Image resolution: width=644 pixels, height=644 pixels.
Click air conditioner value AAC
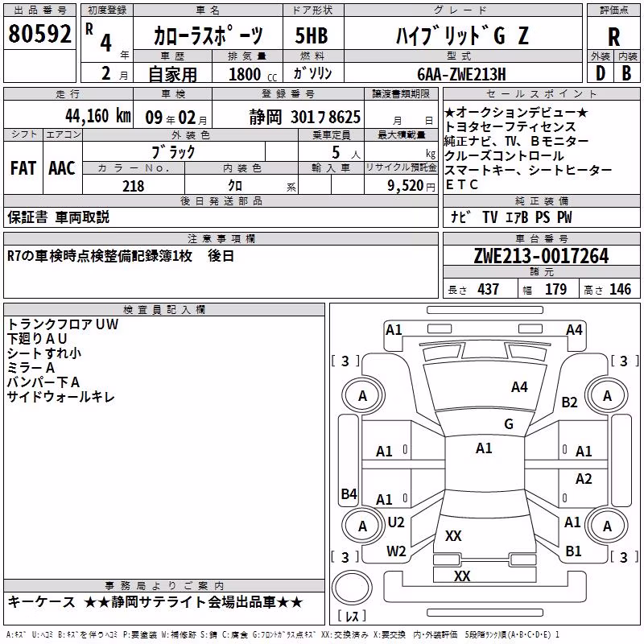(62, 168)
